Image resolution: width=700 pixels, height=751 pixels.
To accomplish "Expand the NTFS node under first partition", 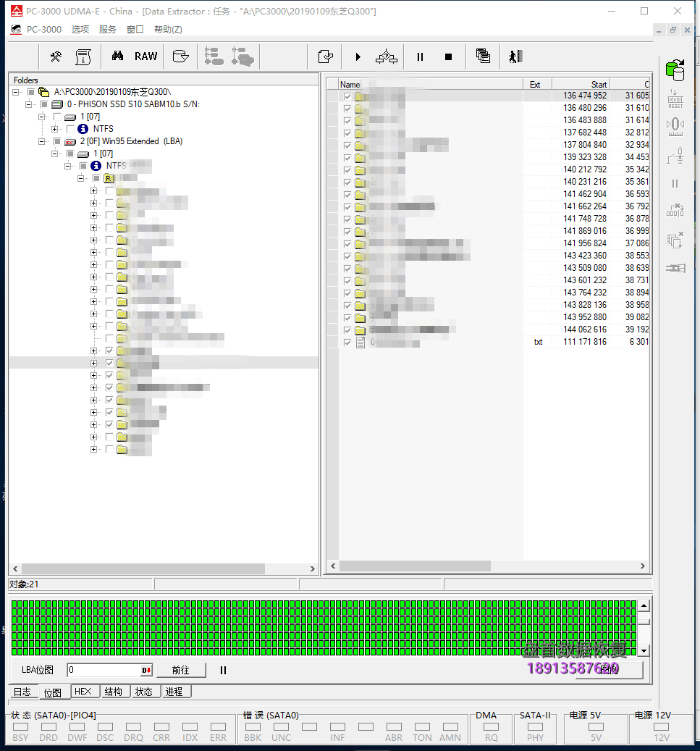I will (54, 130).
